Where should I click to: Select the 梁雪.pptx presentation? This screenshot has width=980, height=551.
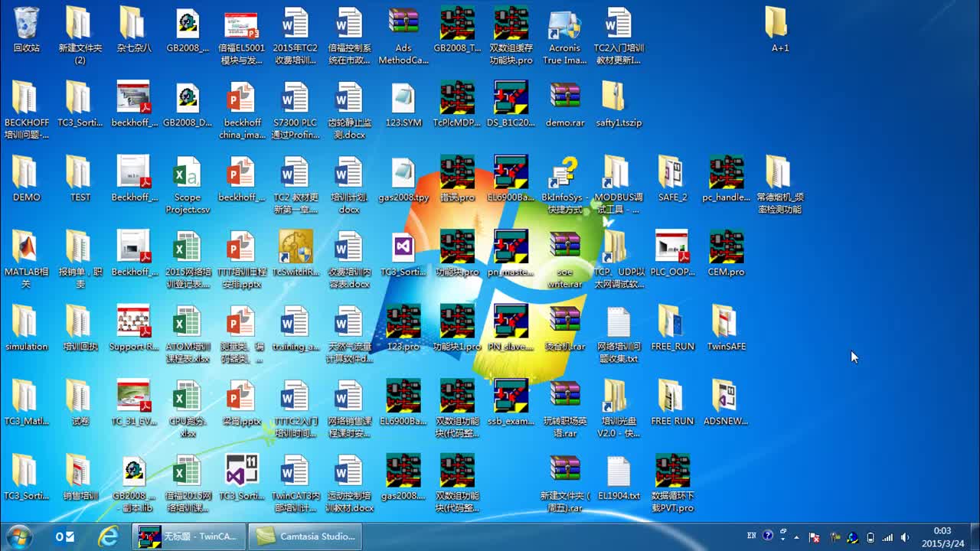pos(242,403)
